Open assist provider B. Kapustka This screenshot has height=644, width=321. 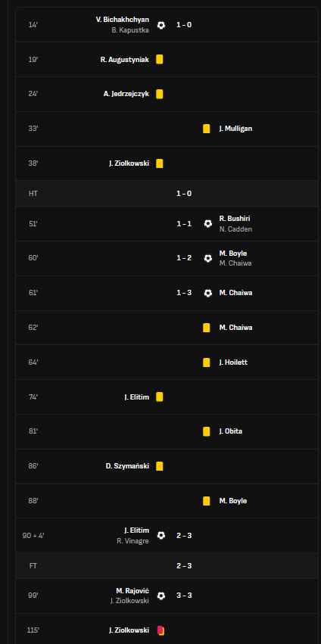click(x=130, y=30)
